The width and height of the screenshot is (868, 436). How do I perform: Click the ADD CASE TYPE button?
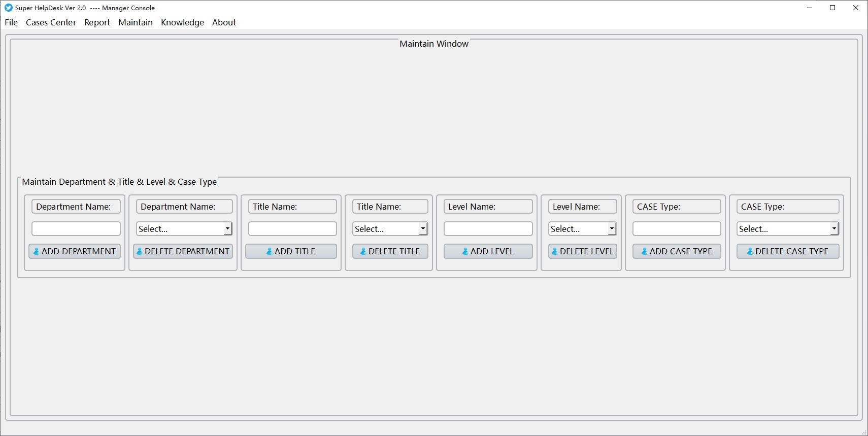pyautogui.click(x=677, y=251)
